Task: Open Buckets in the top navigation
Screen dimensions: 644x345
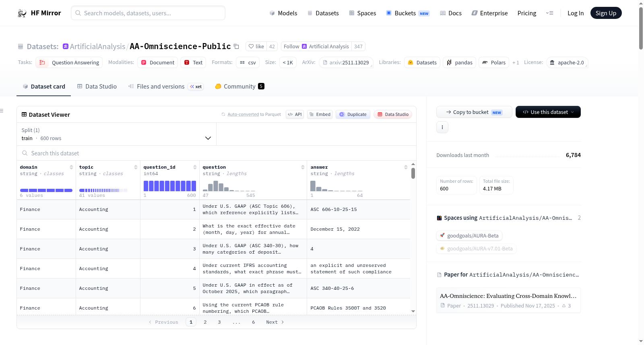Action: click(x=408, y=13)
